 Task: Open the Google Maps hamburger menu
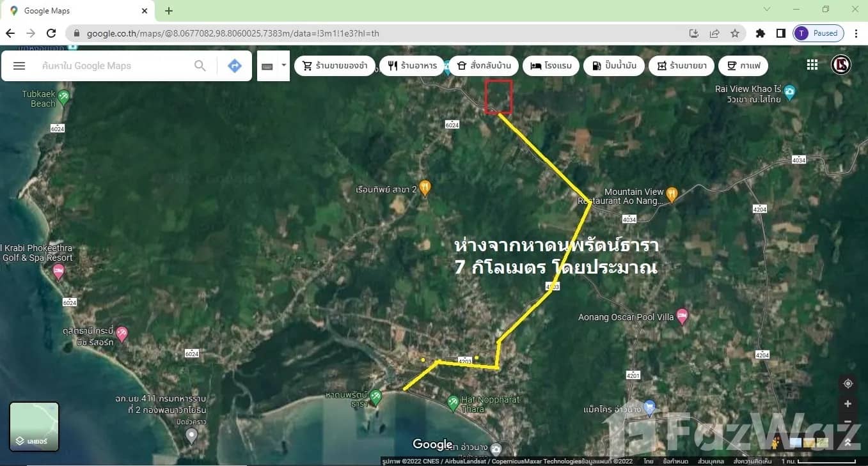[x=19, y=66]
